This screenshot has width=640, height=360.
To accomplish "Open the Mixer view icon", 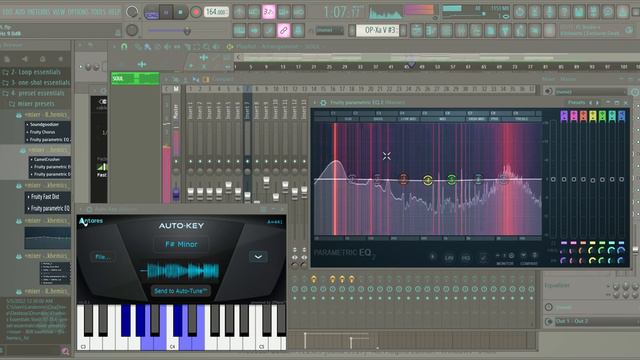I will click(461, 30).
